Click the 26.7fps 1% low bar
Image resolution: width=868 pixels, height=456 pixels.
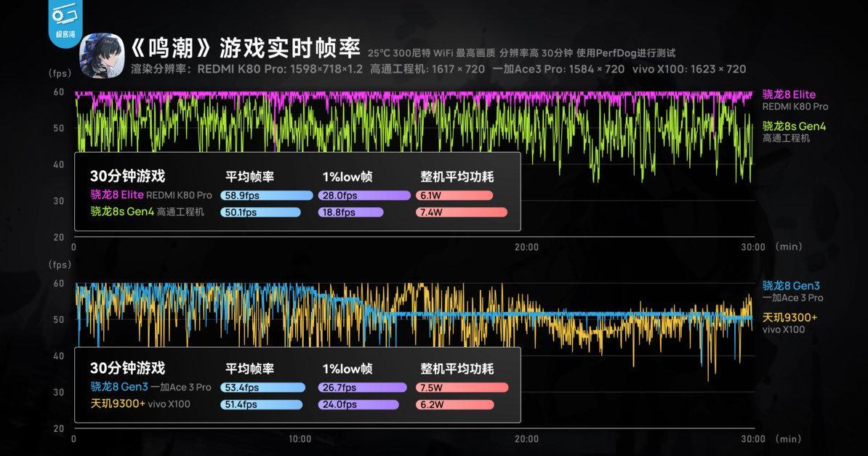coord(362,388)
